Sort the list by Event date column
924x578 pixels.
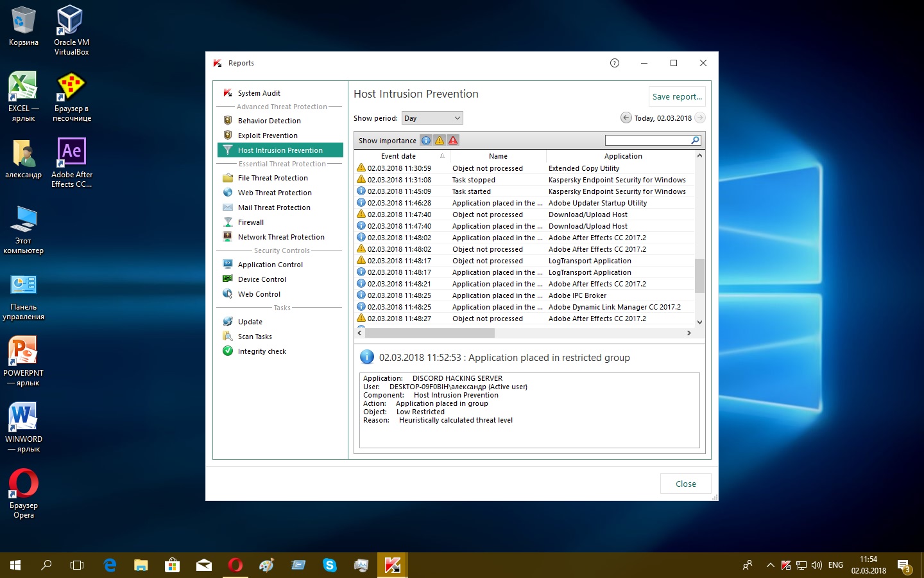pos(398,156)
